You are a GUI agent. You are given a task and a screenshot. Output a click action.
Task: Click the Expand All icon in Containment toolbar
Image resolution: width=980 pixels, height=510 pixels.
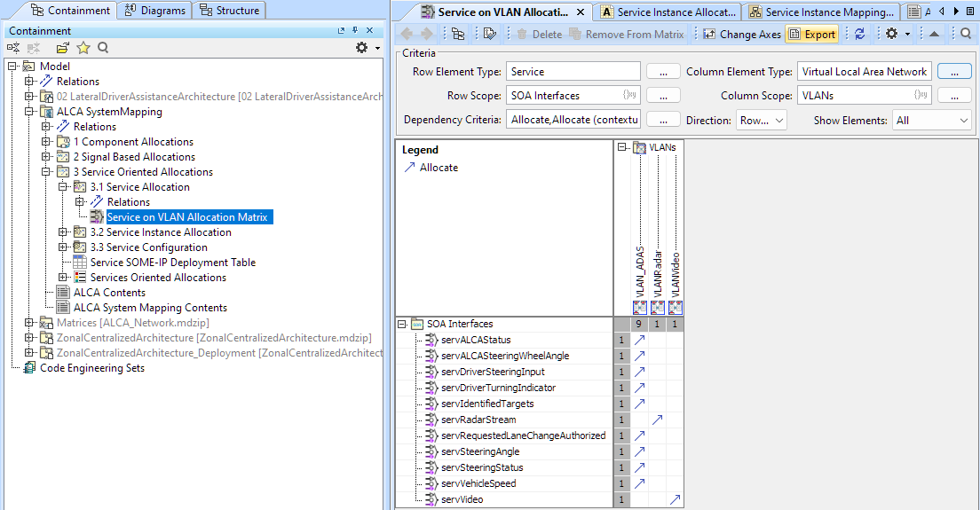14,48
